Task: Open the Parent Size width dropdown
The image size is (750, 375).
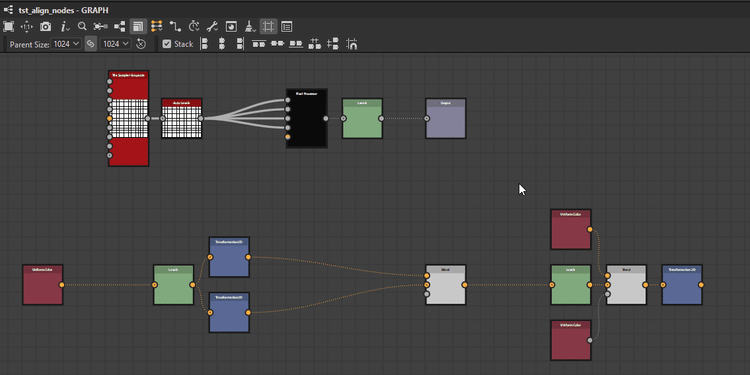Action: click(66, 44)
